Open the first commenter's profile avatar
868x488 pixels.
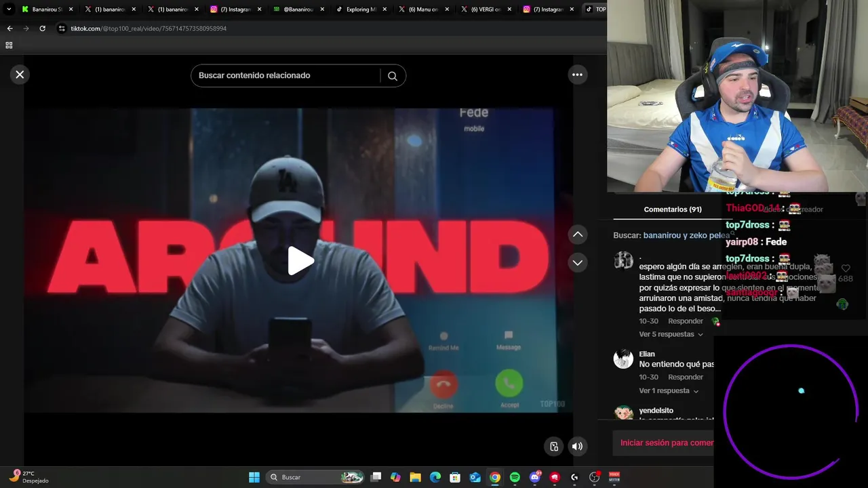(x=623, y=260)
